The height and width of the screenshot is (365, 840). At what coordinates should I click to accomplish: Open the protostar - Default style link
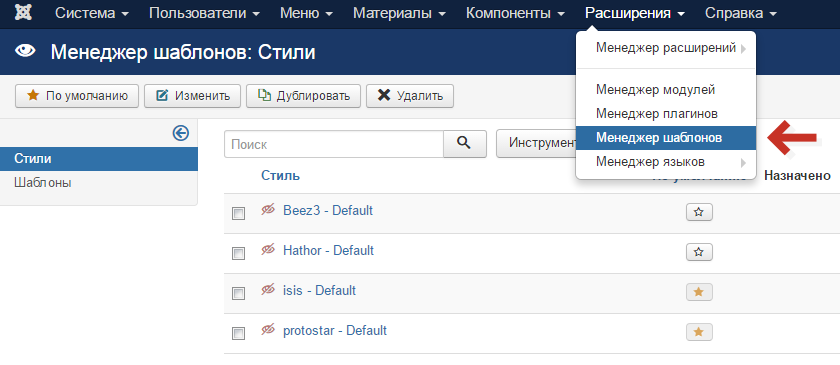[x=335, y=330]
